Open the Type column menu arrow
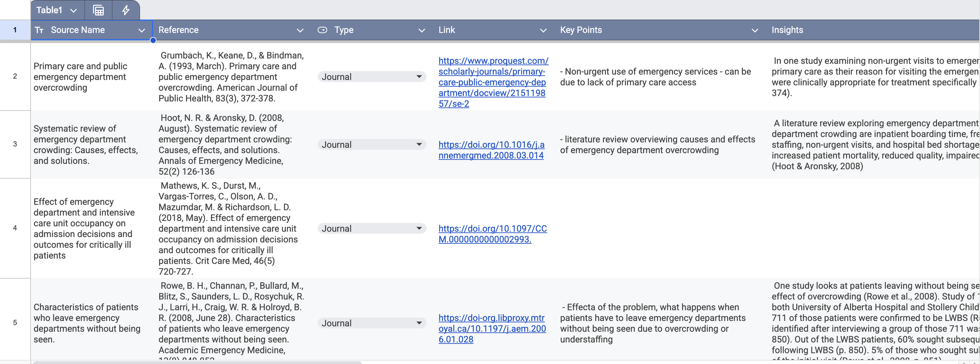Viewport: 980px width, 364px height. coord(422,31)
